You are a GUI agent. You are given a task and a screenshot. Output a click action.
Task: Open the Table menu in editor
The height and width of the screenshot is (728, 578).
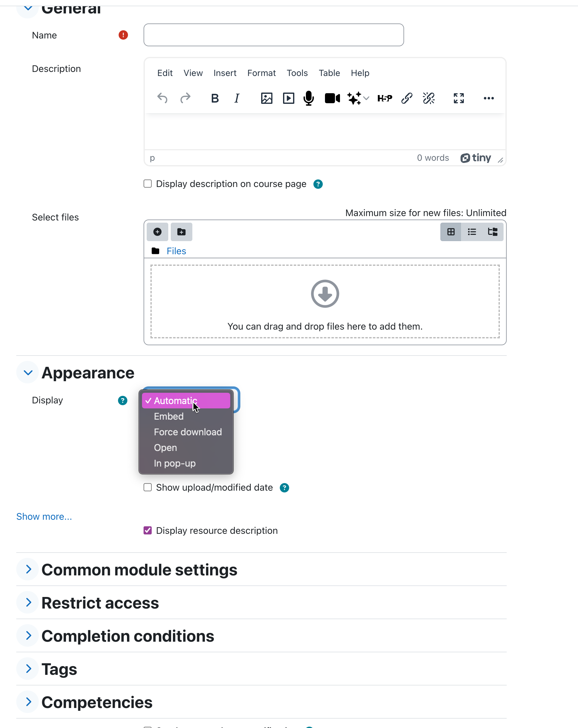point(329,73)
